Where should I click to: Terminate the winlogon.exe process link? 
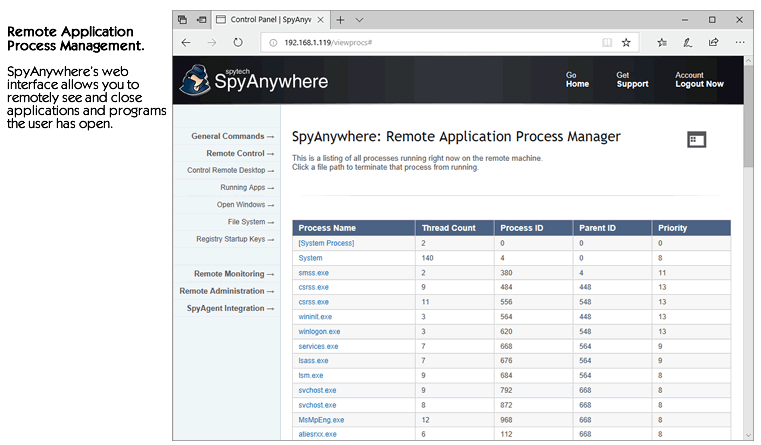pos(319,331)
